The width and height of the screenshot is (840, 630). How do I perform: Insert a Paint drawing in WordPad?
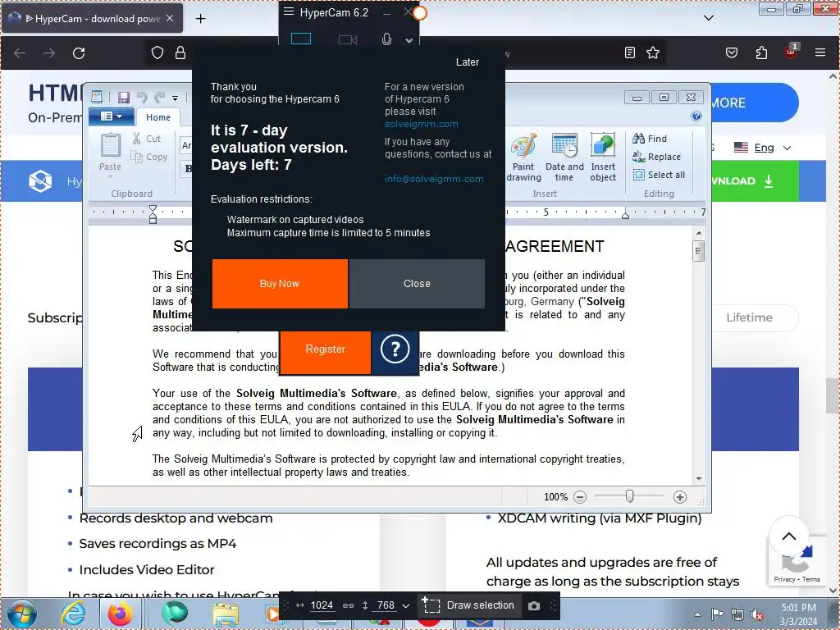[x=523, y=157]
